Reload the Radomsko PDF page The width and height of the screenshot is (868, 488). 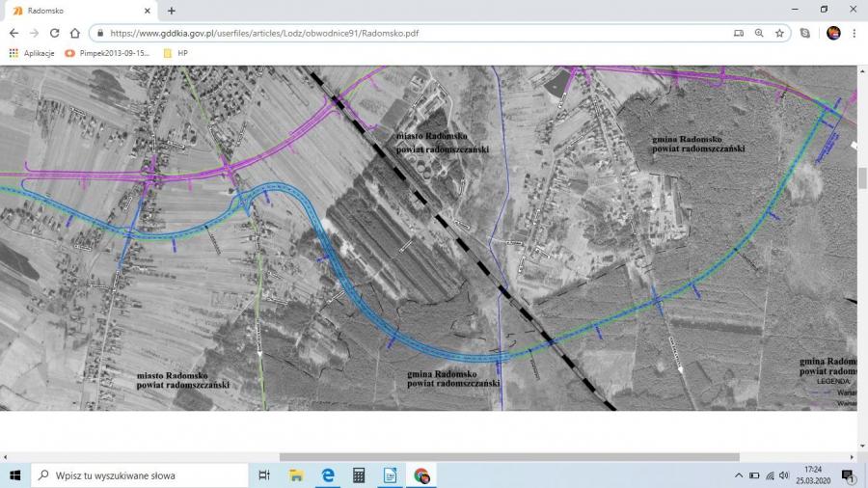[x=54, y=33]
